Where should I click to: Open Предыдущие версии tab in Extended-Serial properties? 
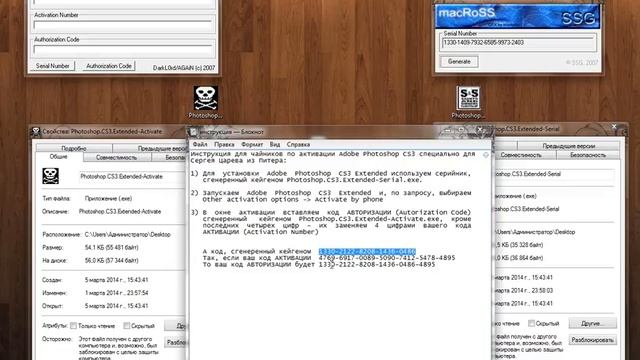coord(568,146)
